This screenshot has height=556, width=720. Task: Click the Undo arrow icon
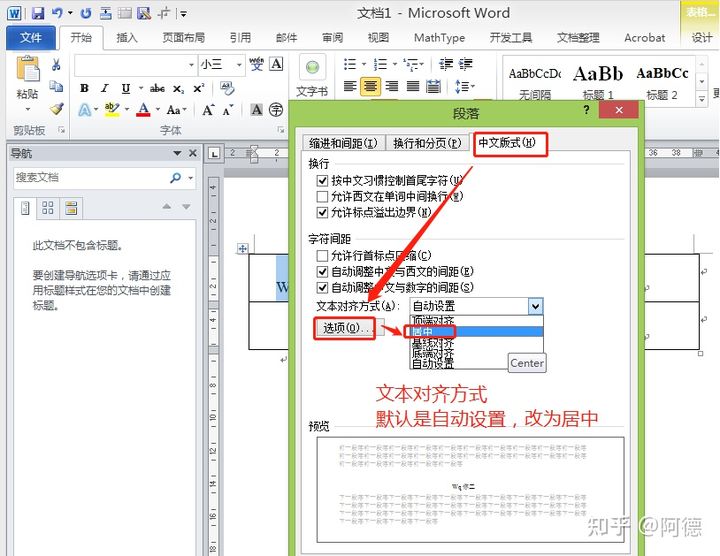(x=57, y=13)
